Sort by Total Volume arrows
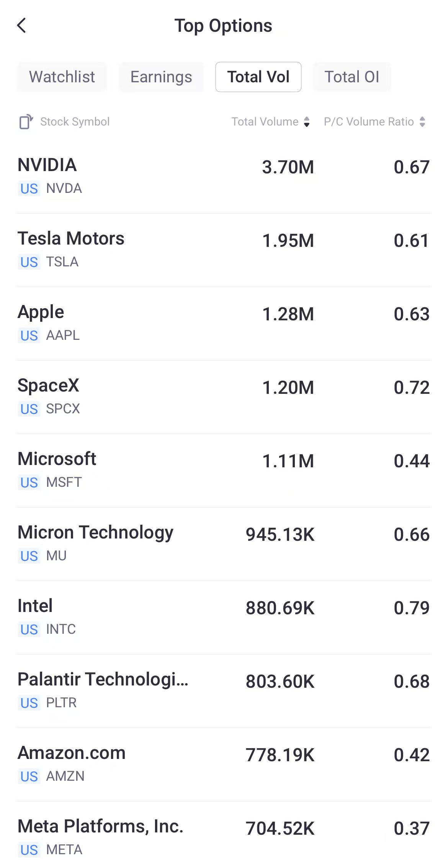The width and height of the screenshot is (448, 868). pyautogui.click(x=307, y=122)
